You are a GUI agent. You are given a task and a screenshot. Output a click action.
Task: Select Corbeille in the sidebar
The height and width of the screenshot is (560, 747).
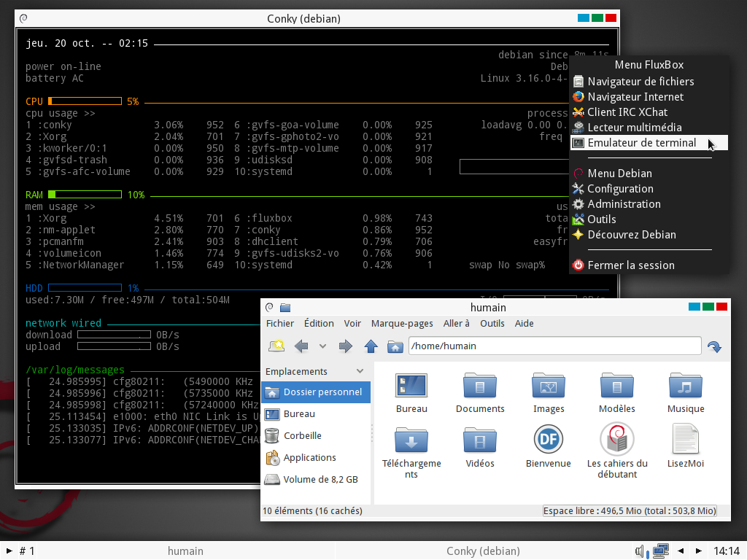click(302, 435)
